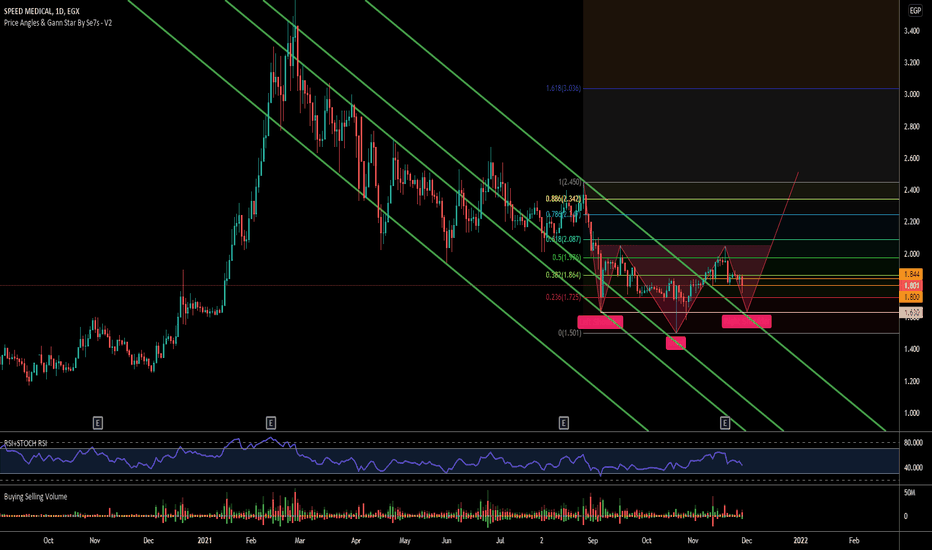The width and height of the screenshot is (932, 550).
Task: Select the 1(2.450) Fibonacci level label
Action: [x=569, y=182]
